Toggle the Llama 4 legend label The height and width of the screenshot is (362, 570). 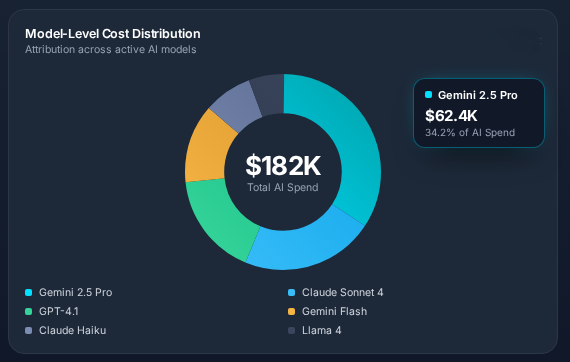coord(322,330)
